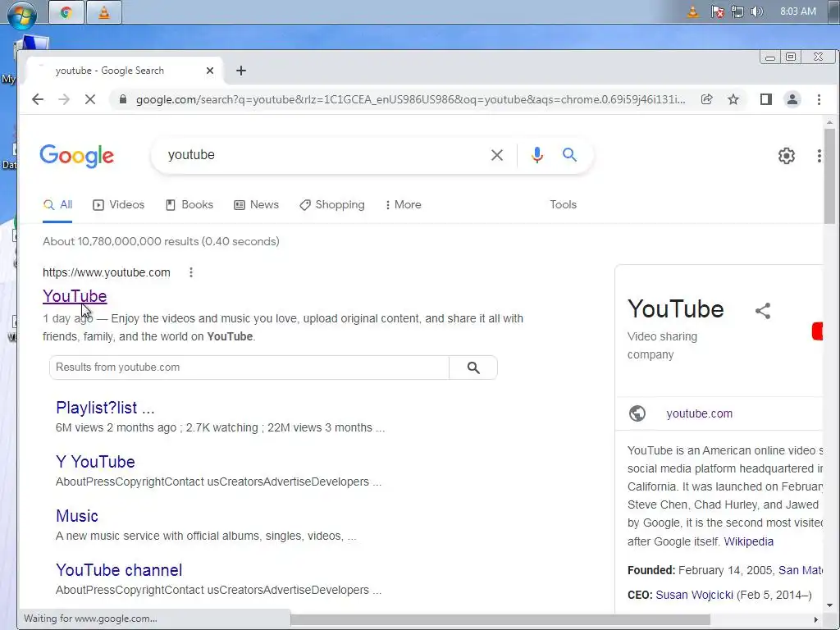840x630 pixels.
Task: Open the YouTube channel sitelink
Action: point(119,570)
